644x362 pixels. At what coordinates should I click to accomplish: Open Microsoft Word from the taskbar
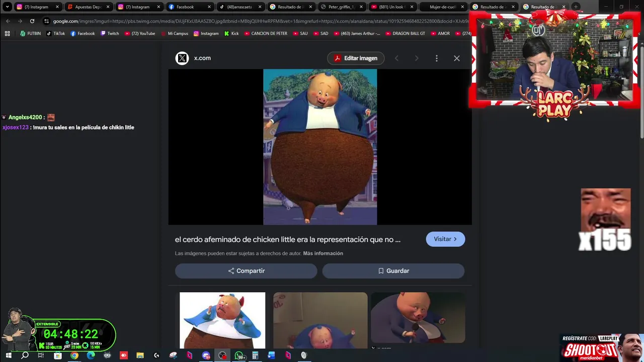point(272,355)
